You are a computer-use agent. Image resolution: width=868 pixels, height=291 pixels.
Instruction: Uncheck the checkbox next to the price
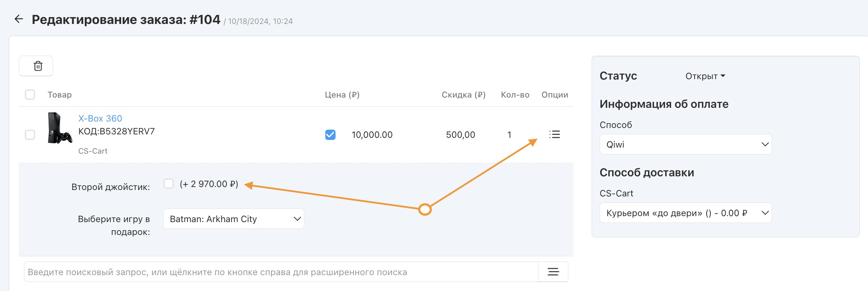tap(330, 135)
